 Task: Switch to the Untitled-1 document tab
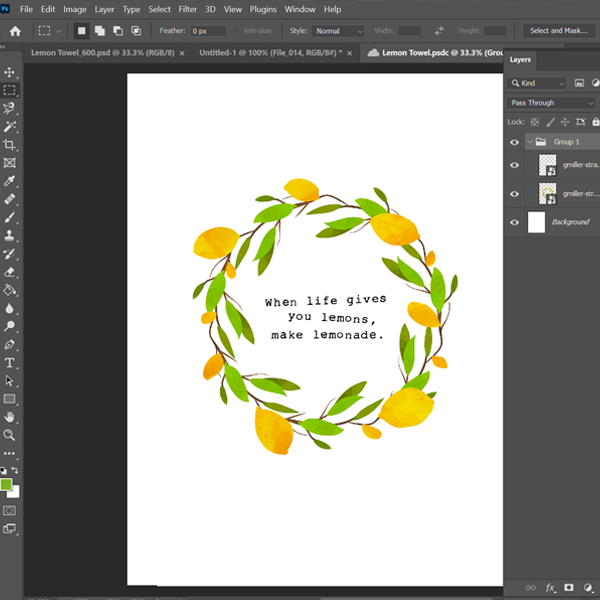click(271, 53)
